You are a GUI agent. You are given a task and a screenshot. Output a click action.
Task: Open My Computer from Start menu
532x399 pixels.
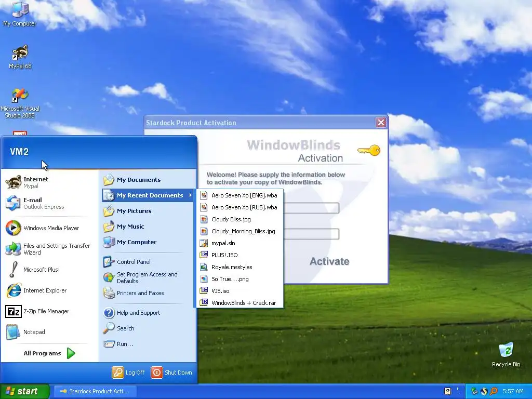(148, 242)
